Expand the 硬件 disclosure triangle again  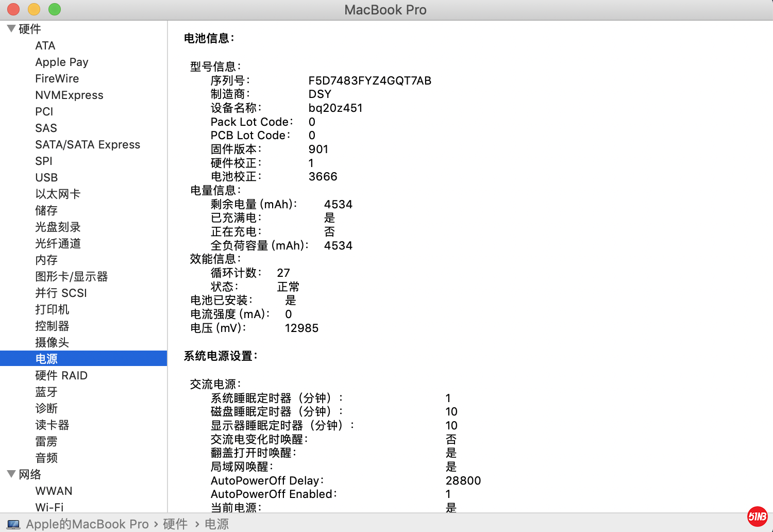11,29
